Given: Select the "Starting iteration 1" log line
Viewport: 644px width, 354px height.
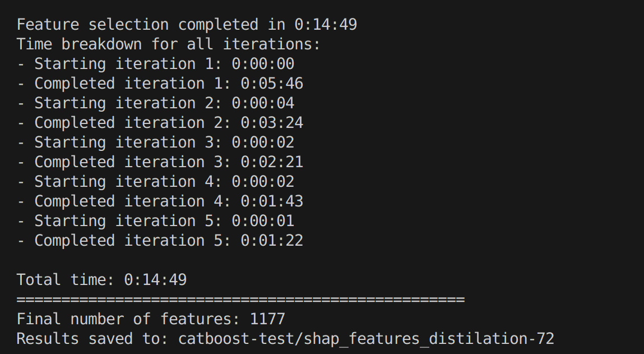Looking at the screenshot, I should point(155,64).
